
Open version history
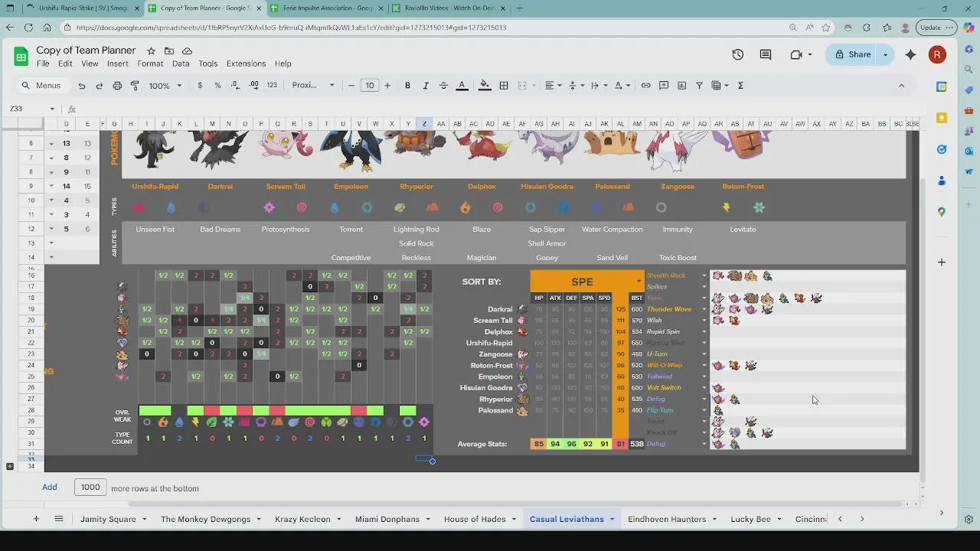pyautogui.click(x=737, y=54)
